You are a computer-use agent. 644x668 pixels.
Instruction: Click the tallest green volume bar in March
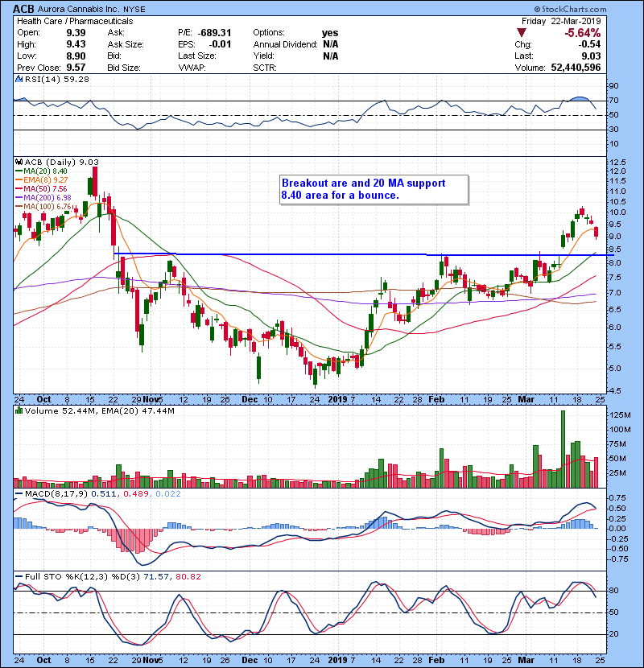[x=563, y=449]
